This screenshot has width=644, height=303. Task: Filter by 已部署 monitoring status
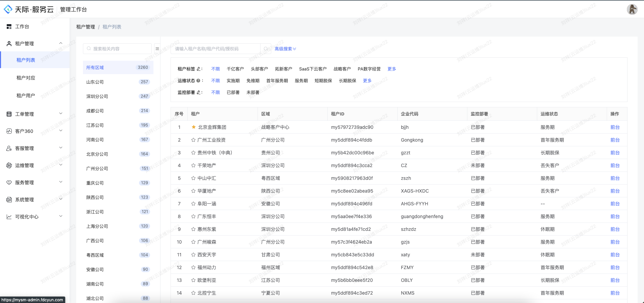[x=233, y=92]
